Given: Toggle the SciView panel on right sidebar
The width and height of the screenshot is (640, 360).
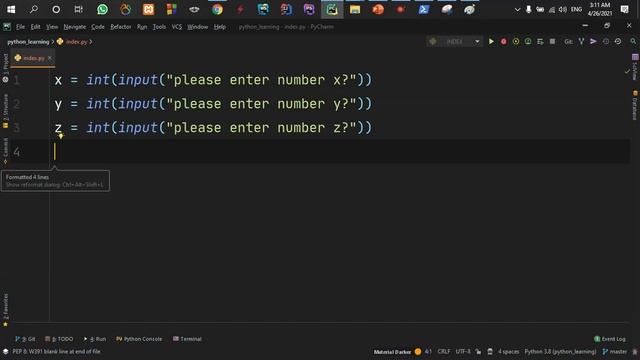Looking at the screenshot, I should pyautogui.click(x=635, y=67).
